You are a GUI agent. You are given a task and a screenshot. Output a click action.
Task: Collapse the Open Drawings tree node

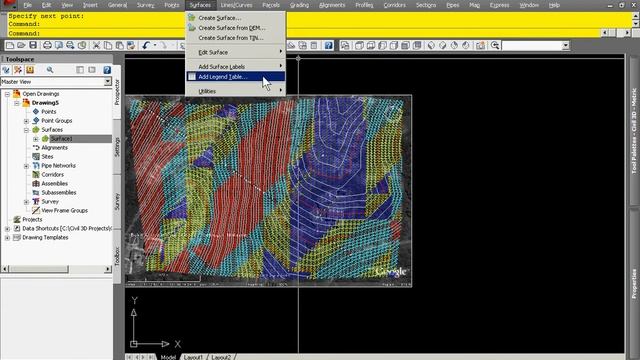click(x=7, y=94)
